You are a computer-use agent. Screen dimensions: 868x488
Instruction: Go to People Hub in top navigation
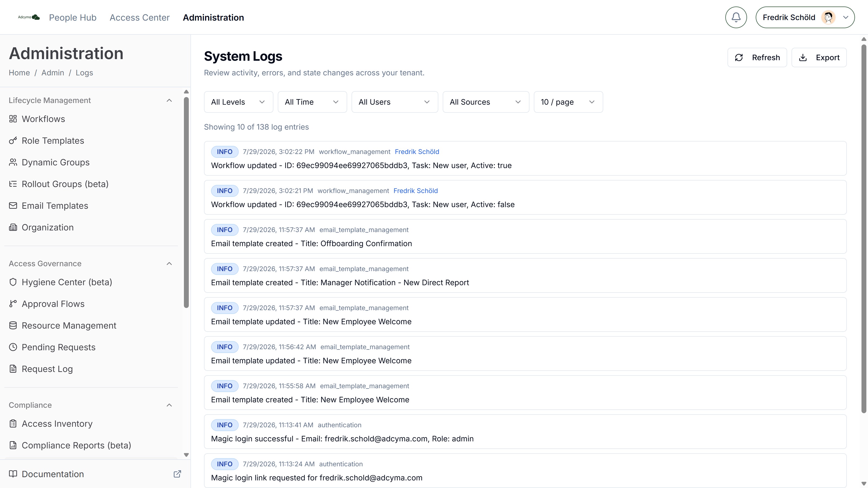pos(73,18)
